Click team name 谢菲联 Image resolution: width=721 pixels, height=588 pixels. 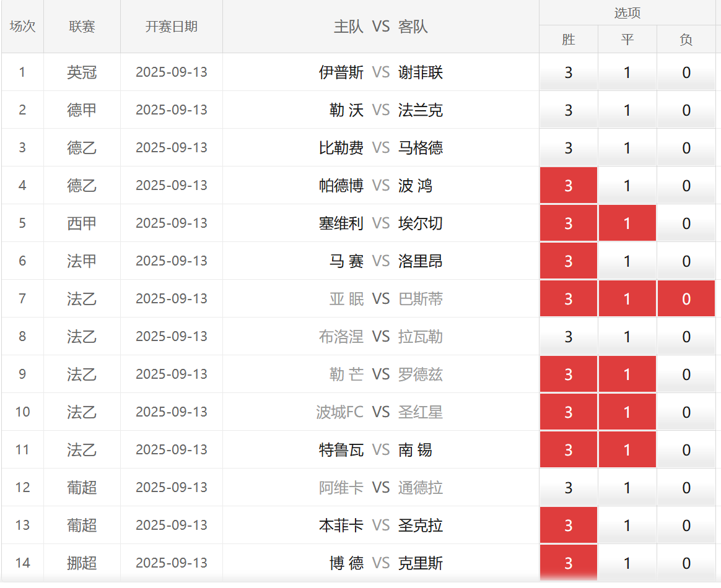click(421, 72)
